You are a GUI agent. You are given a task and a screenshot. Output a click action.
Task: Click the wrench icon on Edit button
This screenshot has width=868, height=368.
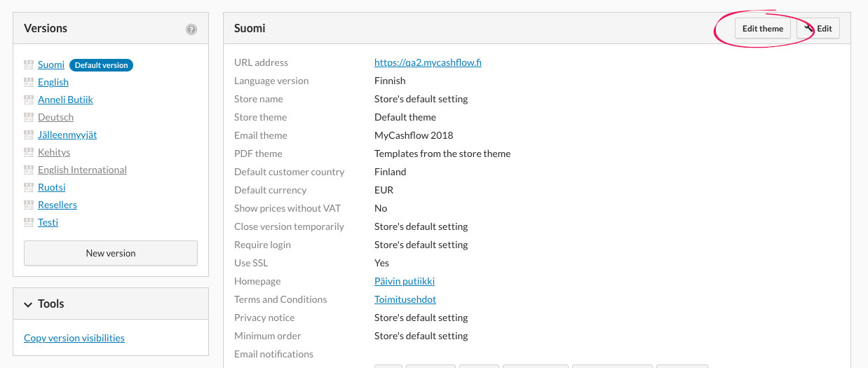click(808, 28)
